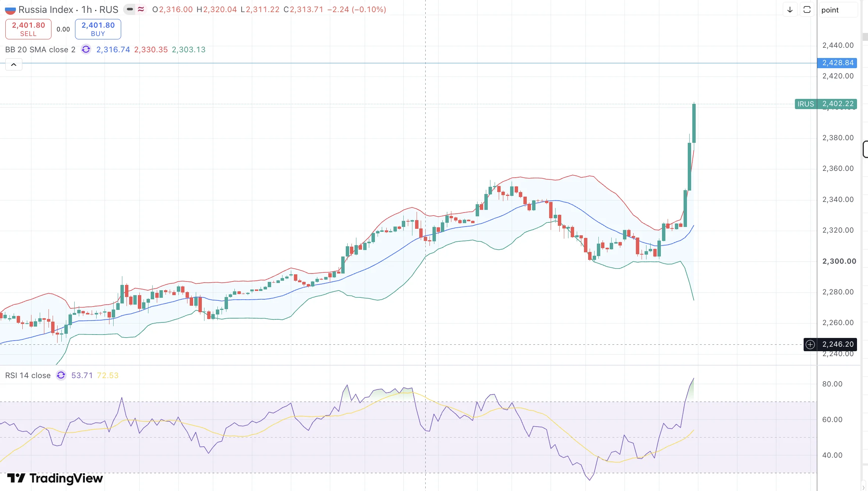Screen dimensions: 868x491
Task: Click the spread value 0.00
Action: [63, 29]
